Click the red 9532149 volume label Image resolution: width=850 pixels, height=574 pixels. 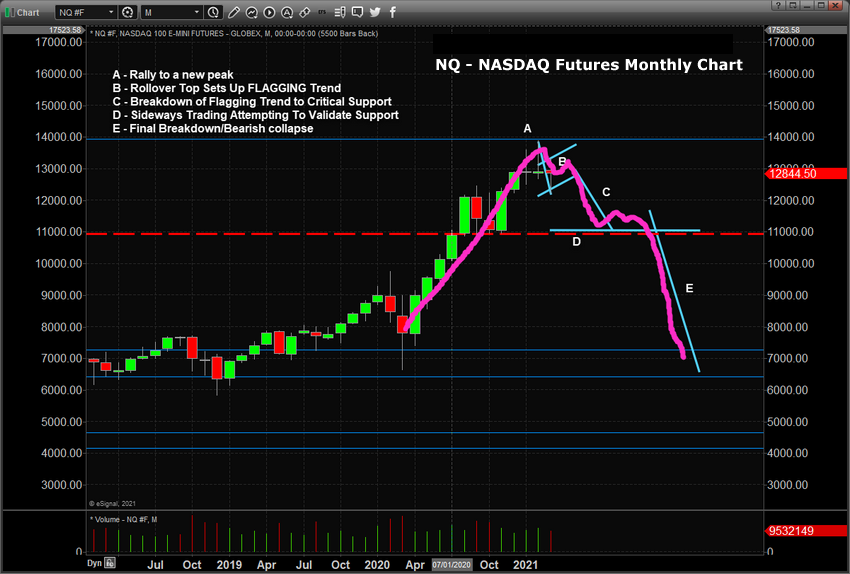pos(806,531)
